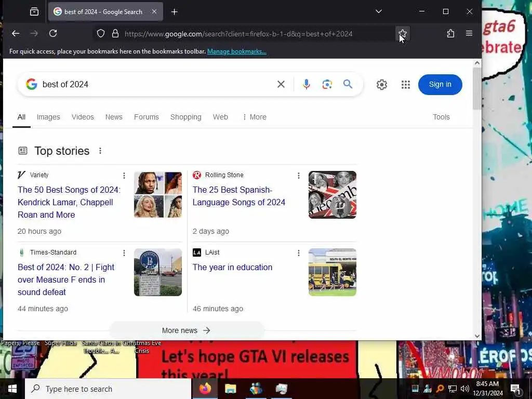The height and width of the screenshot is (399, 532).
Task: Open a new tab with plus button
Action: [x=175, y=12]
